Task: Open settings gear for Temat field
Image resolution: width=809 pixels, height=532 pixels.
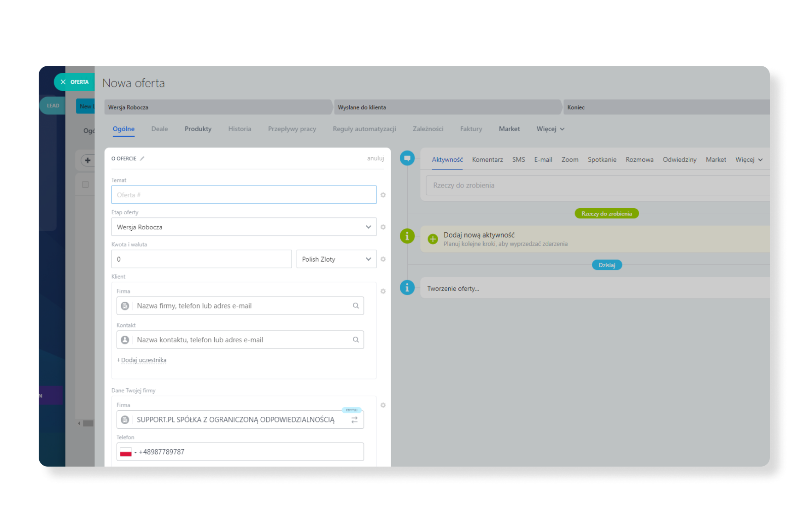Action: click(383, 195)
